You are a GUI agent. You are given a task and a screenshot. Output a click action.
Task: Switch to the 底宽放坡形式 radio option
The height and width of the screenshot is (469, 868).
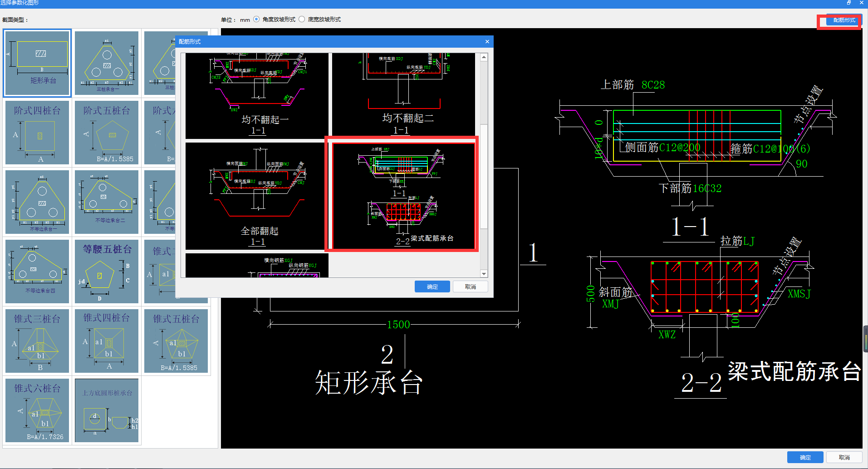(x=302, y=20)
